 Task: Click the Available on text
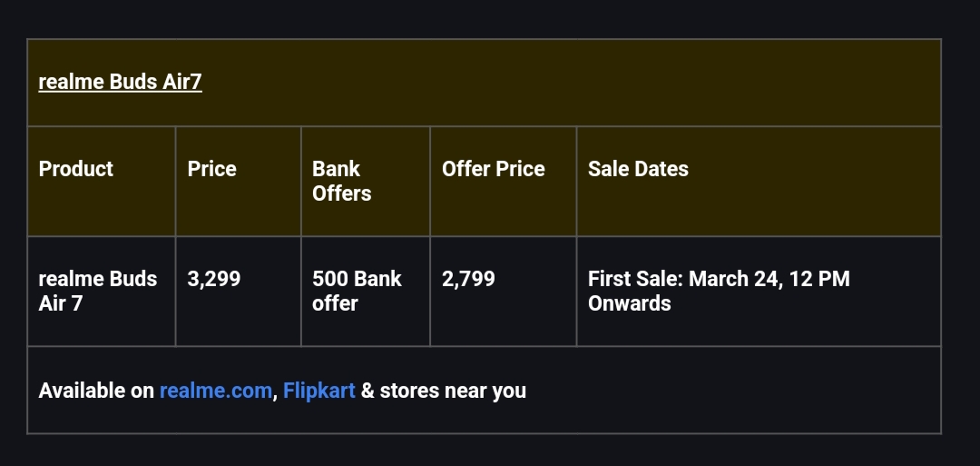(x=96, y=391)
